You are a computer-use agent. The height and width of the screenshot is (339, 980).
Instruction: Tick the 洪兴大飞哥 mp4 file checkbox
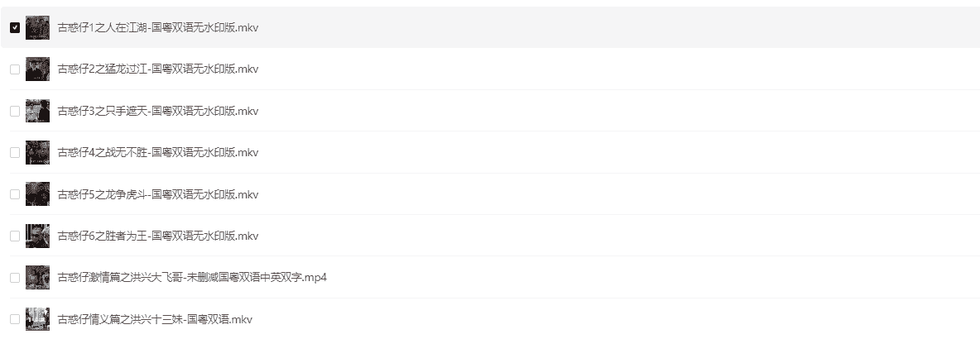(15, 278)
